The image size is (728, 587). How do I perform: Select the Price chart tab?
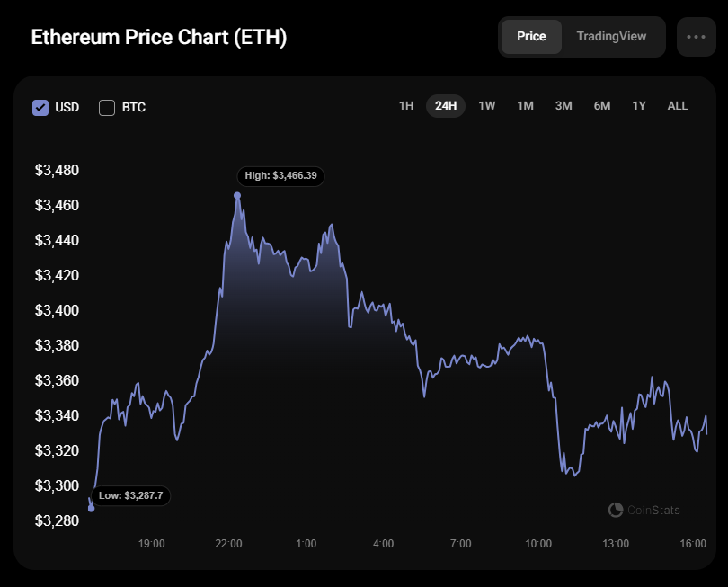coord(531,36)
